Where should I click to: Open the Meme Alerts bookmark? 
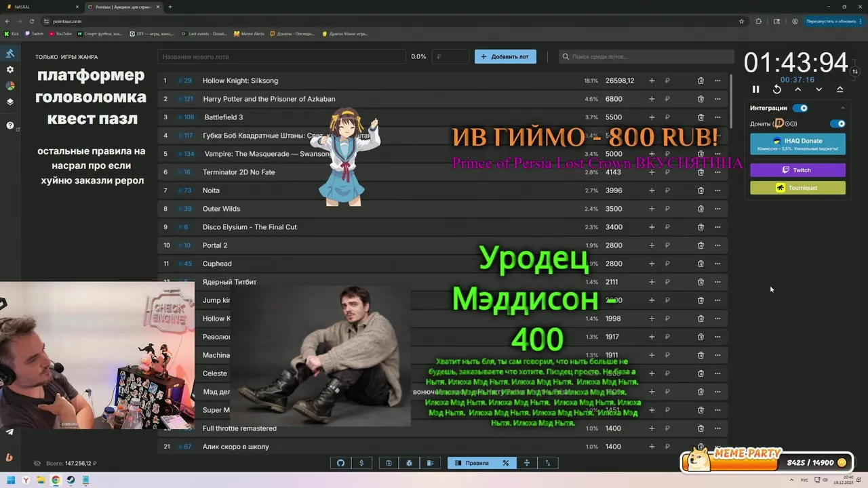coord(249,33)
